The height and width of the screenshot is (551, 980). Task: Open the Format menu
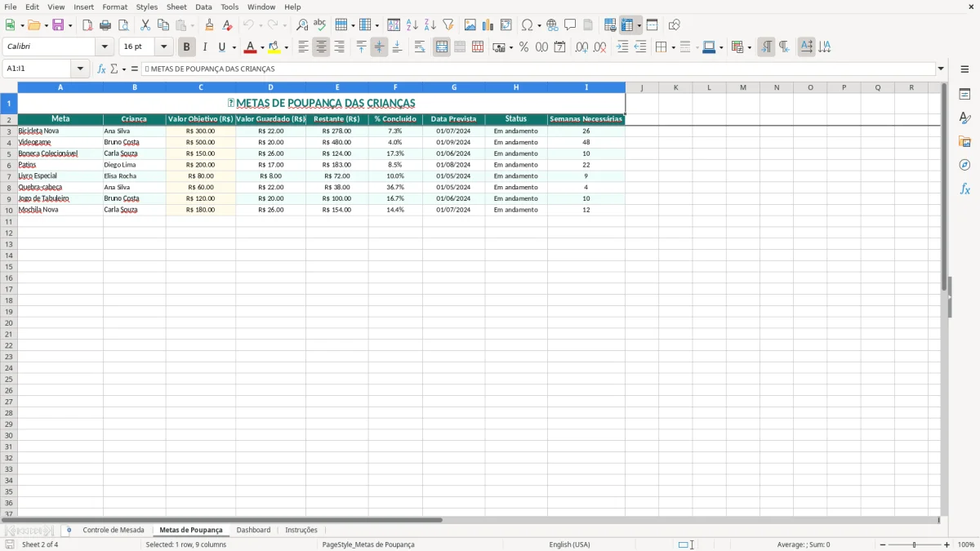(x=114, y=7)
